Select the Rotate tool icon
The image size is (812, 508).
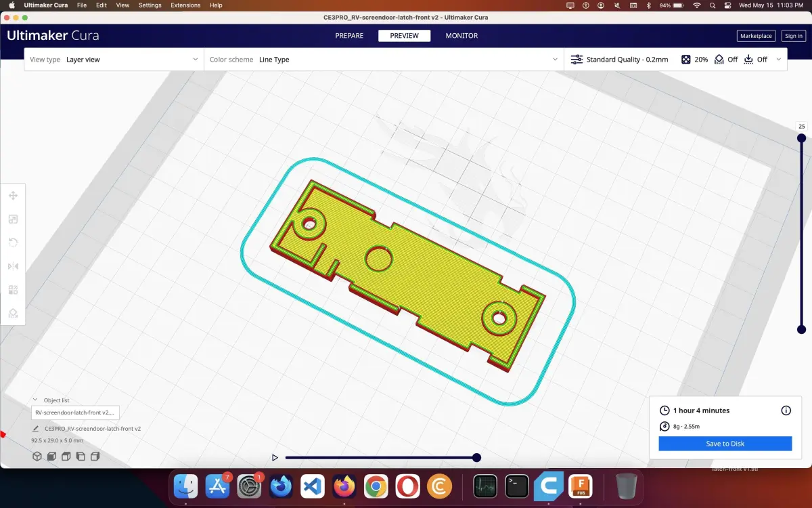[13, 242]
